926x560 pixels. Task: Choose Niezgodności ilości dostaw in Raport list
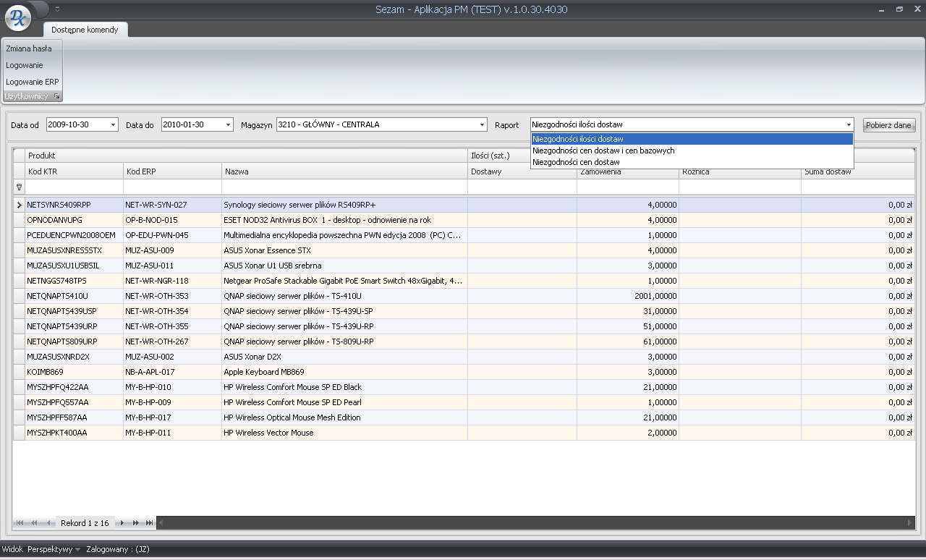coord(692,139)
